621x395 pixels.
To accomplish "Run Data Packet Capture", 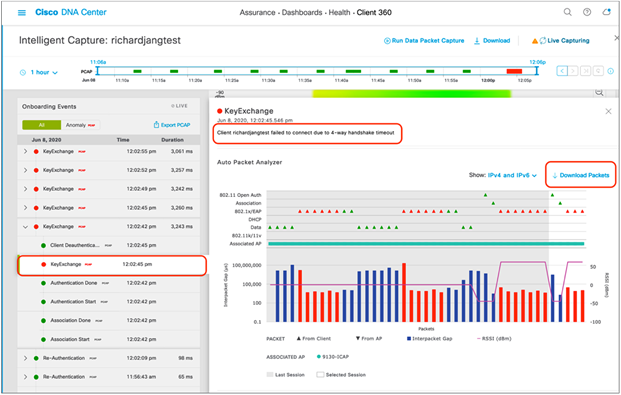I will (x=424, y=40).
